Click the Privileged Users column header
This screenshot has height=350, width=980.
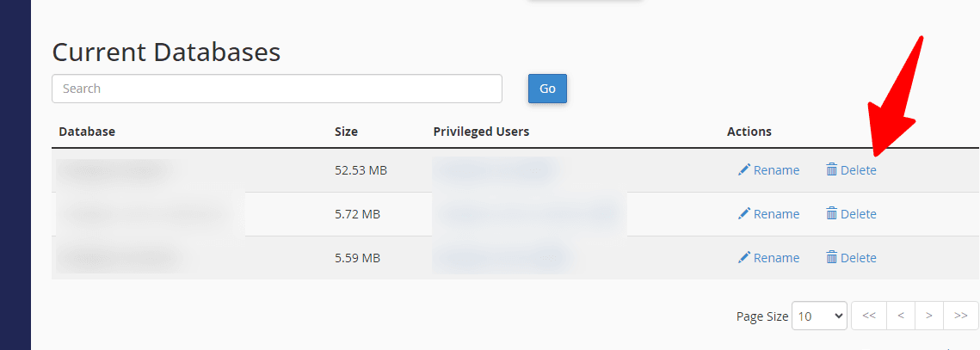[481, 132]
